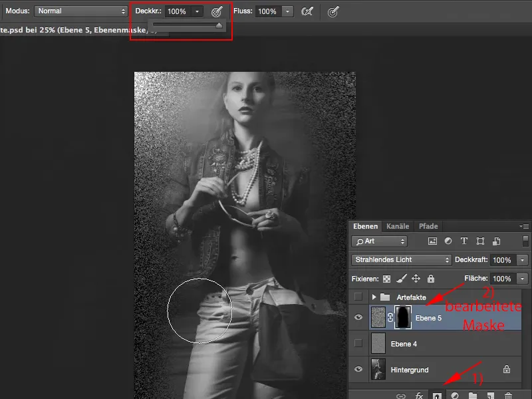532x399 pixels.
Task: Open Layers panel flyout menu icon
Action: pyautogui.click(x=524, y=226)
